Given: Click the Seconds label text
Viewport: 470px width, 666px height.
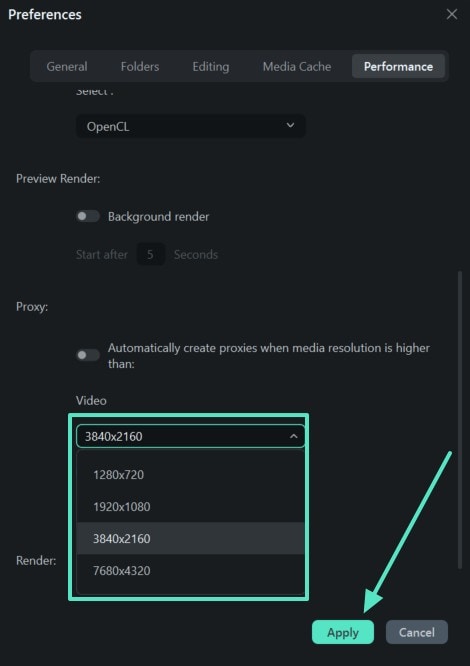Looking at the screenshot, I should pyautogui.click(x=196, y=254).
